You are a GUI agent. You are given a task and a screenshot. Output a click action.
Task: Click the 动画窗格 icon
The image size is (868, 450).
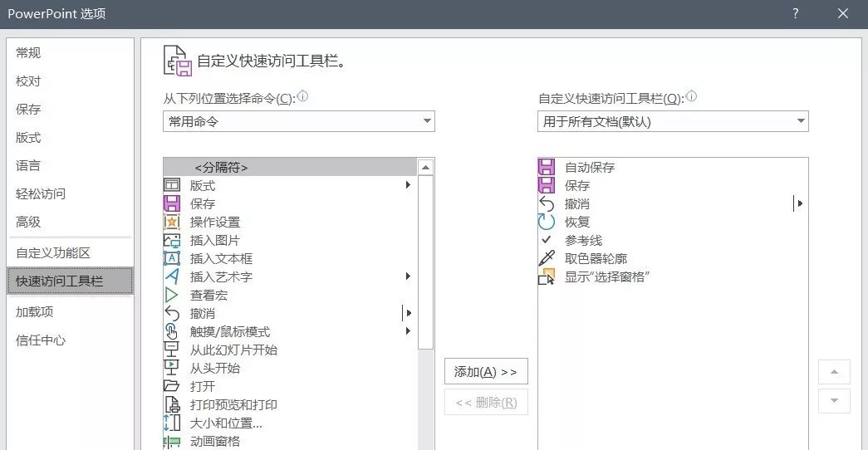(x=172, y=441)
